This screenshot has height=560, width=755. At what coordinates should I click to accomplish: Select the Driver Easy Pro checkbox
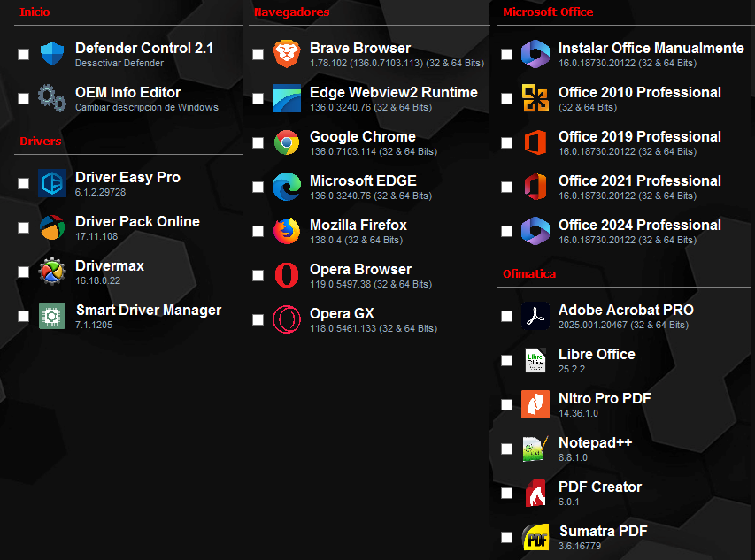[23, 184]
